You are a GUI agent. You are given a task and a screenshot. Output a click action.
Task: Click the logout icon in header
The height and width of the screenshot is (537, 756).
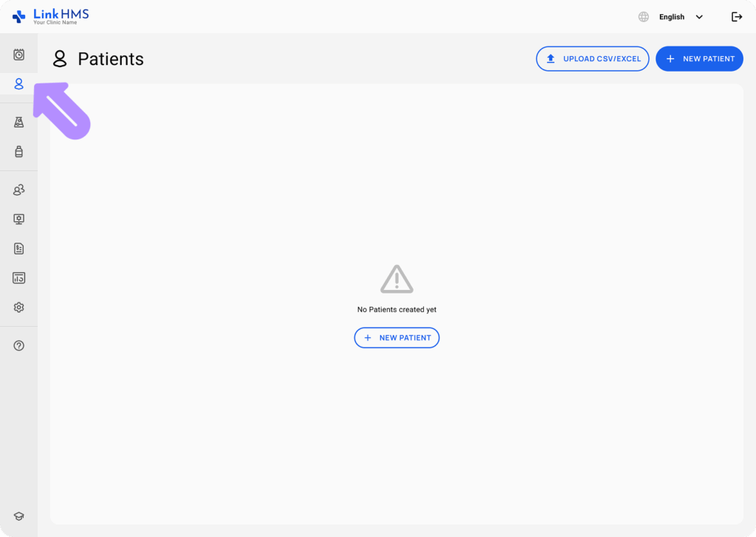(x=736, y=17)
